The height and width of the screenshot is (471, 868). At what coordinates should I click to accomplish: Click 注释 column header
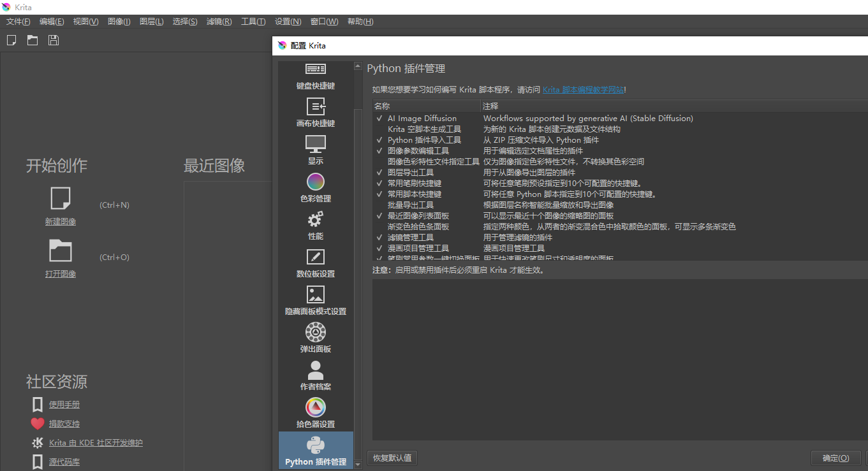coord(674,106)
